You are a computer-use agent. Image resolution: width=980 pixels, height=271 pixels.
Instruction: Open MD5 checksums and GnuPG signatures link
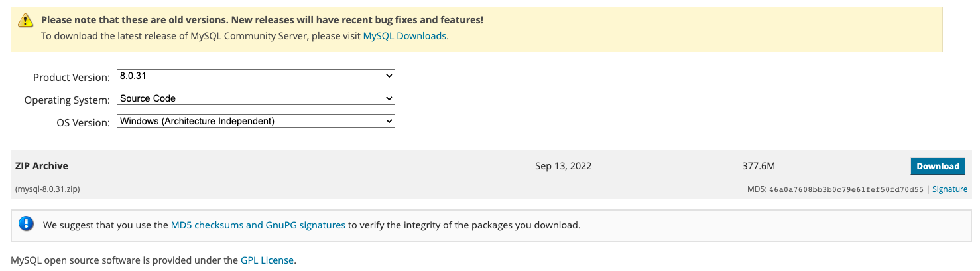click(x=258, y=225)
